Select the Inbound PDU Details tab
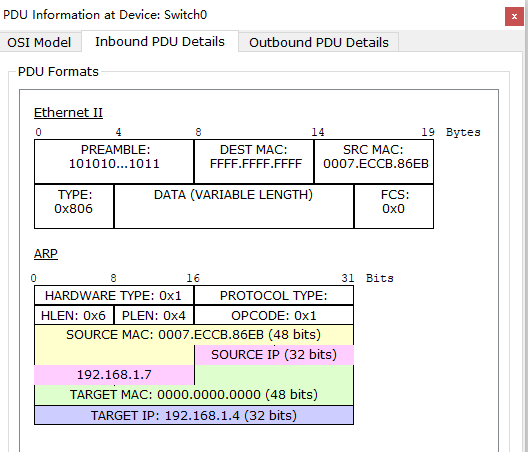 click(x=160, y=41)
